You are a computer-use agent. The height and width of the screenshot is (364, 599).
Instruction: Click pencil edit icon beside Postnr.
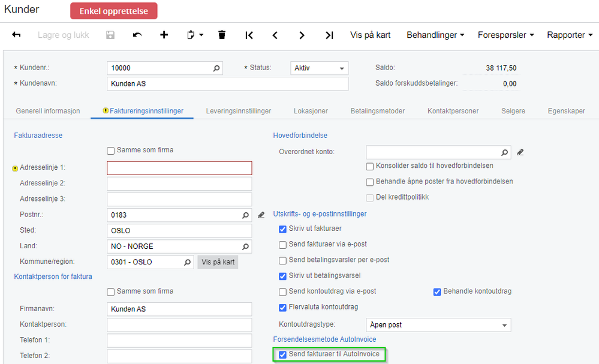coord(261,215)
